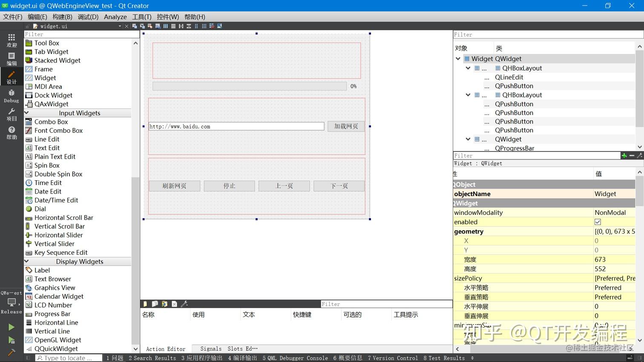The image size is (644, 362).
Task: Collapse the Widget QWidget tree node
Action: click(x=458, y=58)
